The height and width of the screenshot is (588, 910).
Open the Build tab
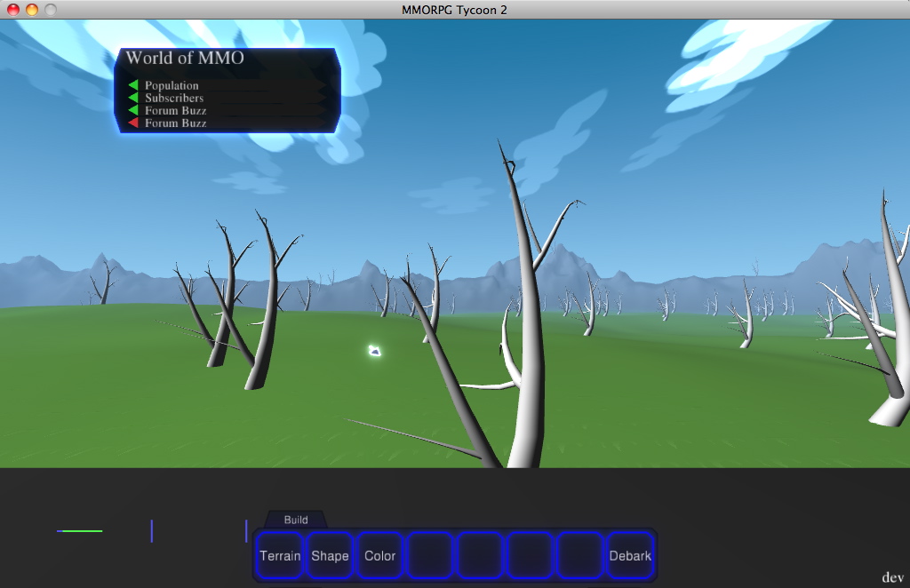click(296, 520)
